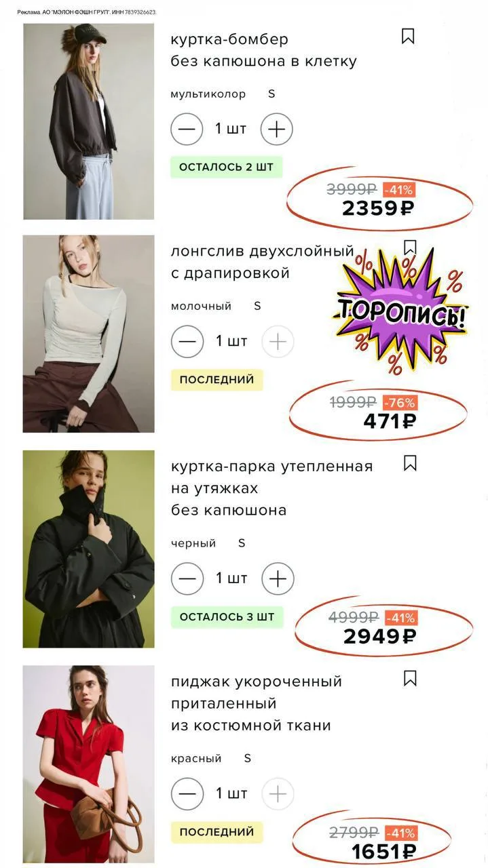This screenshot has height=868, width=488.
Task: Save the куртка-парка item to favorites
Action: [410, 463]
